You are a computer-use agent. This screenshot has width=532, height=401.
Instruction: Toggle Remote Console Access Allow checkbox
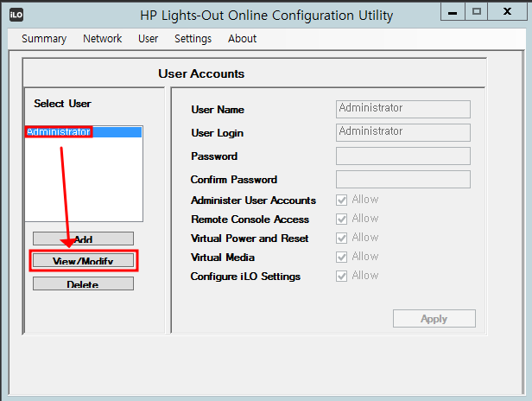click(x=342, y=219)
